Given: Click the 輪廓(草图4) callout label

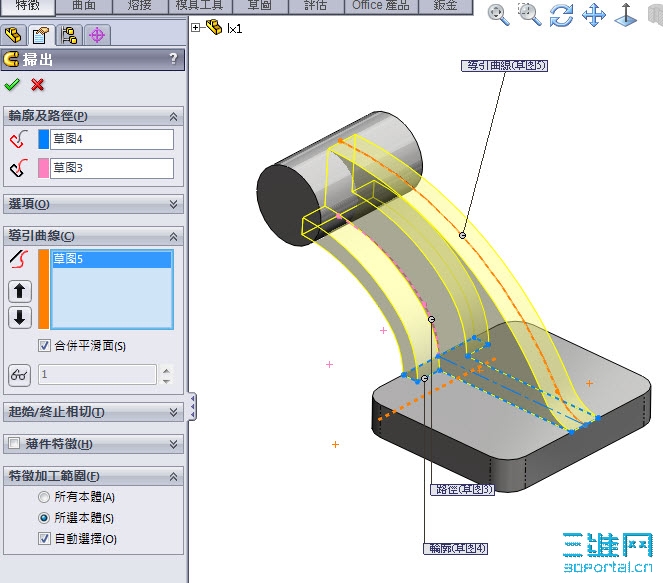Looking at the screenshot, I should (x=456, y=548).
